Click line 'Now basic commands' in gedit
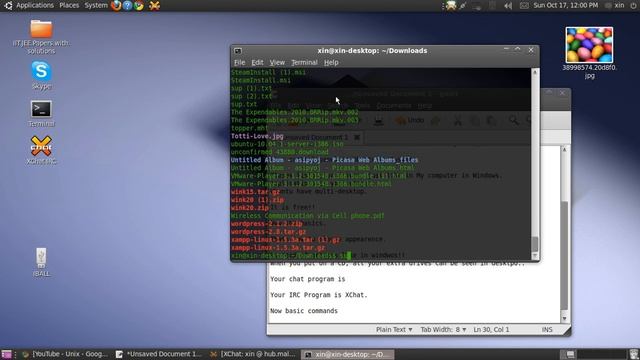640x360 pixels. click(304, 311)
